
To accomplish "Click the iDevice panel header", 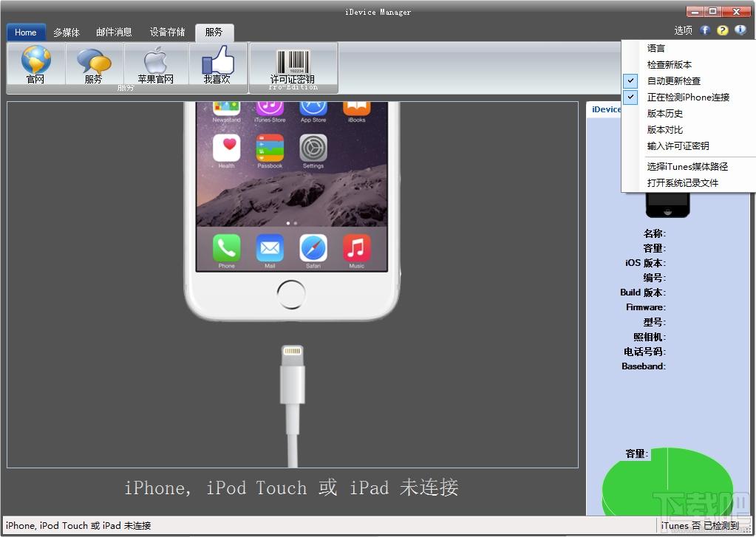I will (x=606, y=109).
